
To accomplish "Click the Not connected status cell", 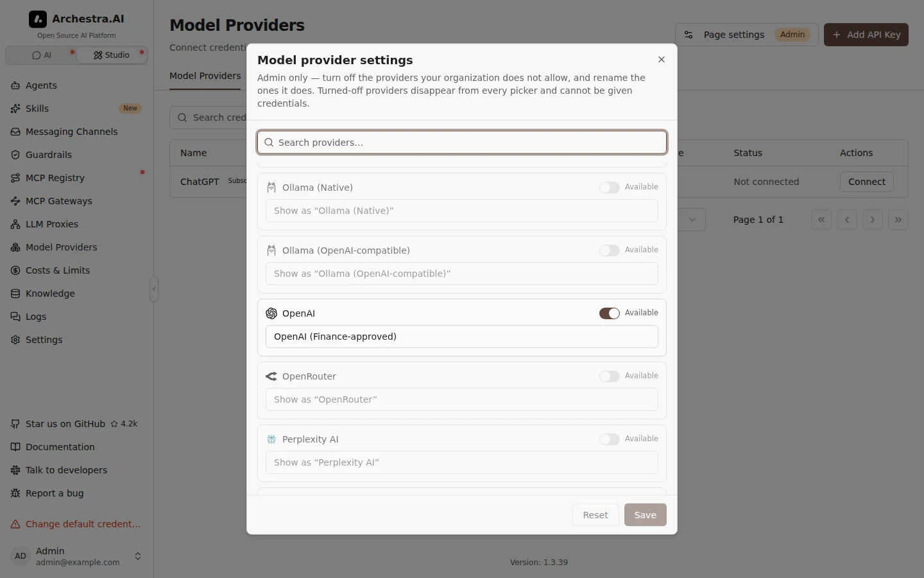I will click(x=766, y=182).
